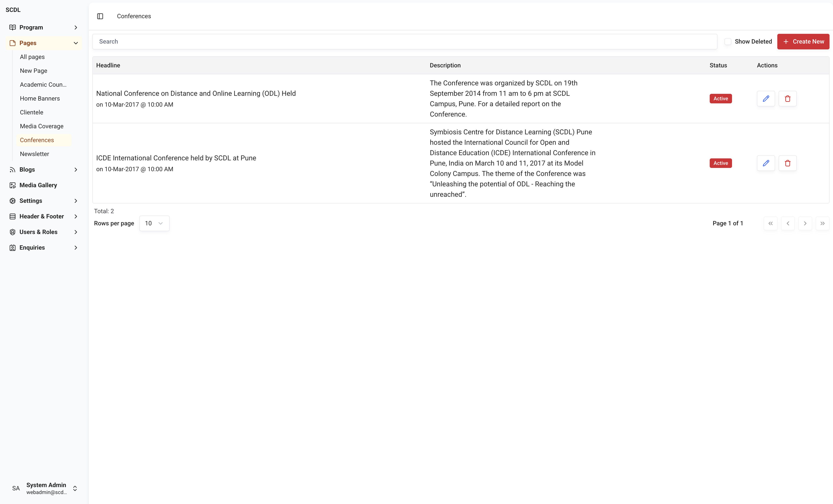The image size is (833, 504).
Task: Open the Rows per page dropdown
Action: (x=154, y=223)
